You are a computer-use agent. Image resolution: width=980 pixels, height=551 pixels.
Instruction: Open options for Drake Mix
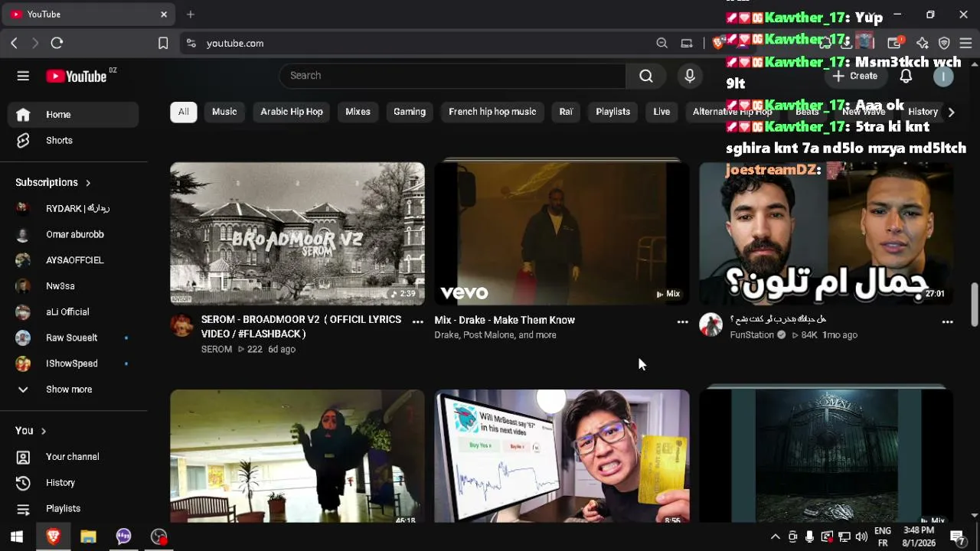point(682,322)
